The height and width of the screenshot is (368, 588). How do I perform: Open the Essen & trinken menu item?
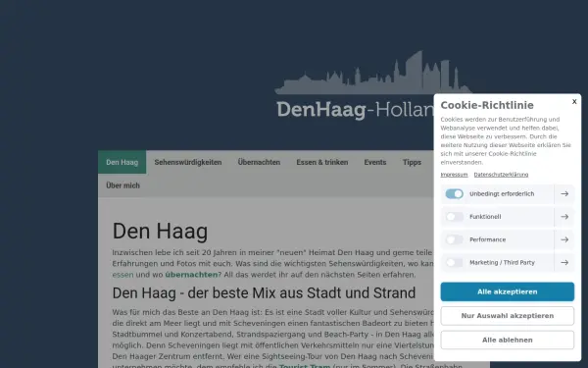[322, 162]
